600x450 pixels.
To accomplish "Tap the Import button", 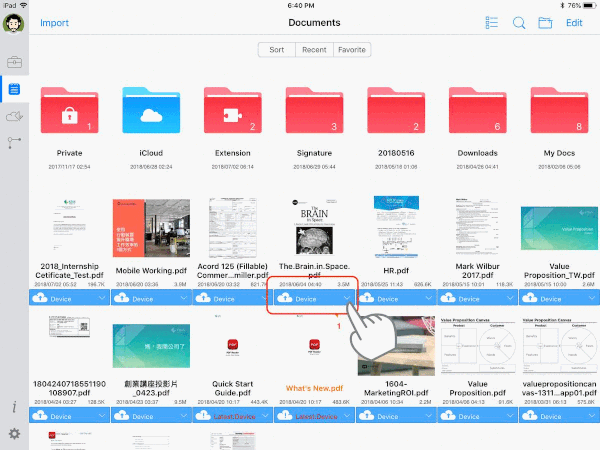I will pos(54,22).
